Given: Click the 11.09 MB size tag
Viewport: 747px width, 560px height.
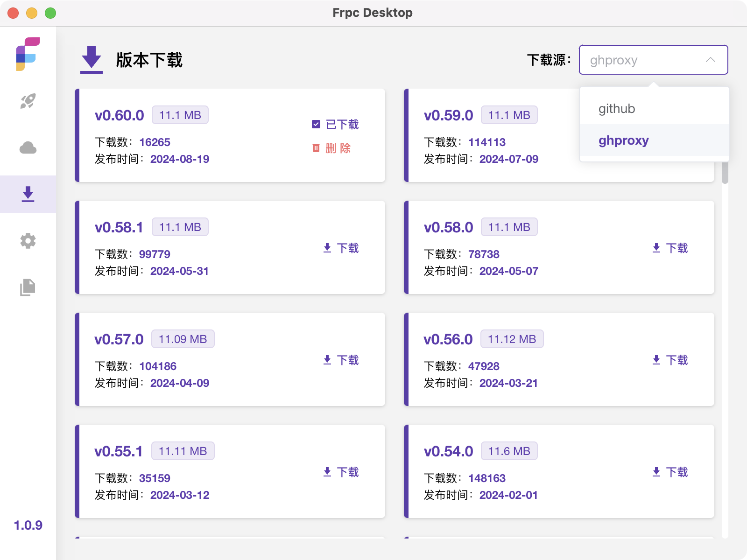Looking at the screenshot, I should coord(183,339).
